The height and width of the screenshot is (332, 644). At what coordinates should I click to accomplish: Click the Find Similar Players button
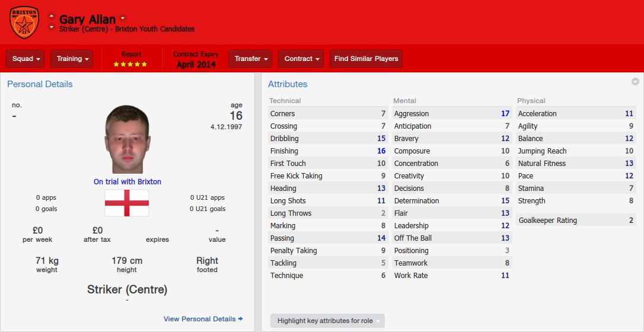pyautogui.click(x=366, y=59)
